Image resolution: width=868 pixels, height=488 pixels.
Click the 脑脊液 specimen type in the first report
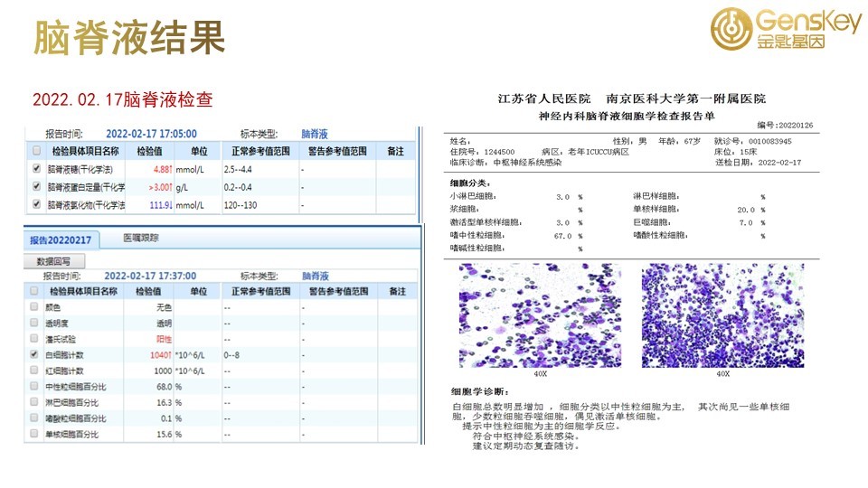[315, 134]
